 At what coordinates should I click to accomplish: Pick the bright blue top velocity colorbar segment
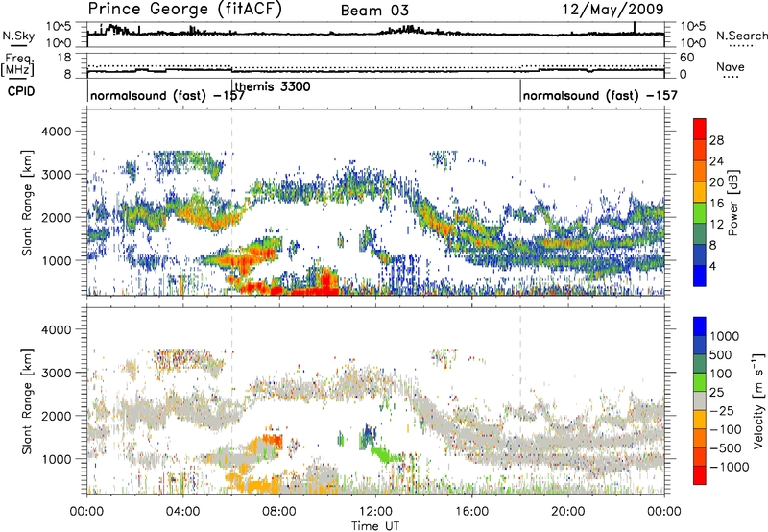click(700, 326)
